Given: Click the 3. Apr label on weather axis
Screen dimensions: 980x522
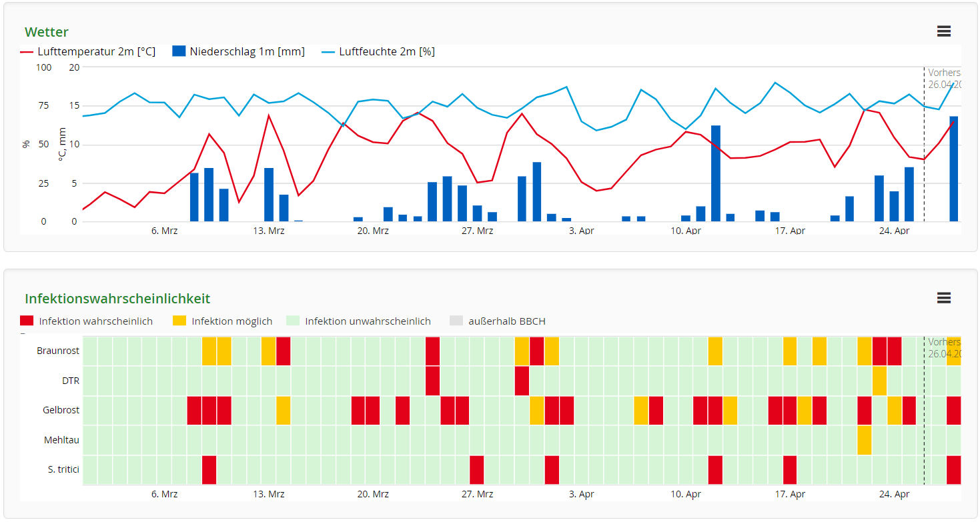Looking at the screenshot, I should click(581, 231).
